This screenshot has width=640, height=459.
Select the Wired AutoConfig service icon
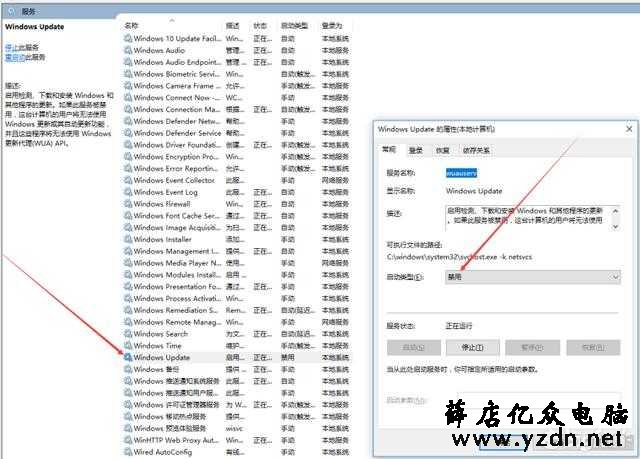(128, 452)
